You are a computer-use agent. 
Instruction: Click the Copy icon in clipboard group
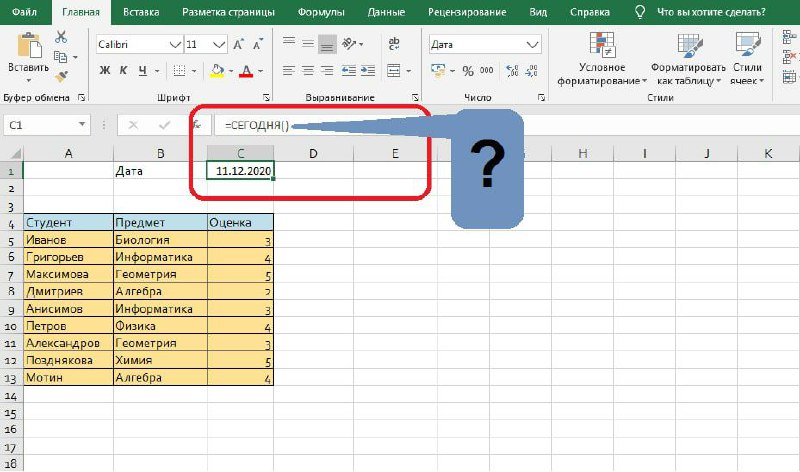(60, 57)
